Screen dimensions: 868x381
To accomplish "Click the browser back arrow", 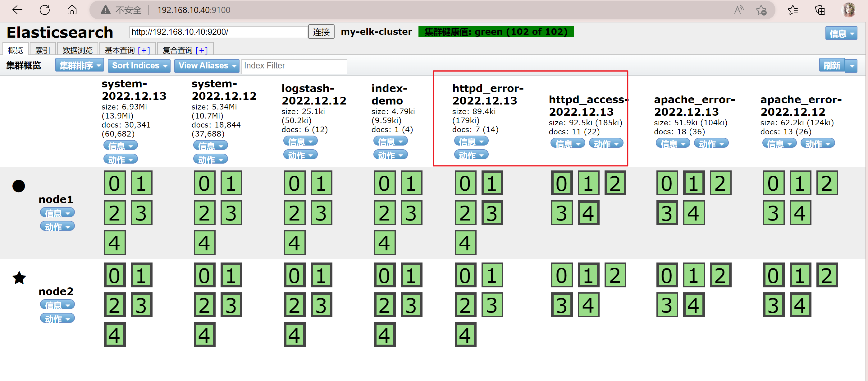I will coord(17,10).
